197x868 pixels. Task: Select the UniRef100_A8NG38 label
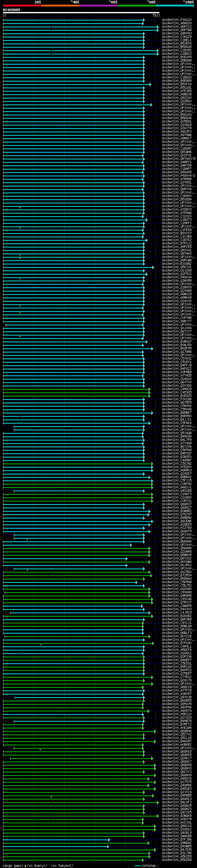pos(177,94)
